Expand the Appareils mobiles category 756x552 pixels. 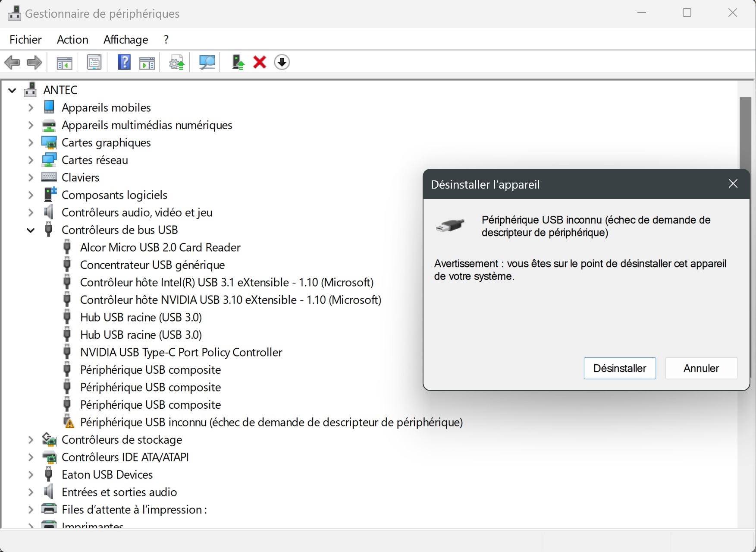[x=31, y=107]
